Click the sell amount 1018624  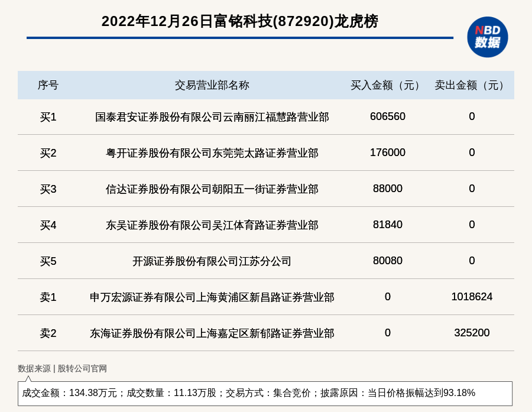472,297
